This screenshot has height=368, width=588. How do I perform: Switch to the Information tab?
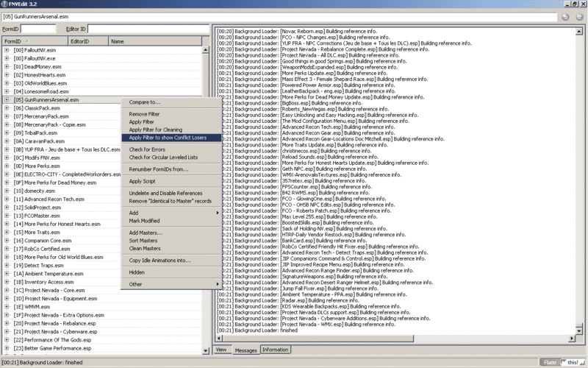click(275, 350)
